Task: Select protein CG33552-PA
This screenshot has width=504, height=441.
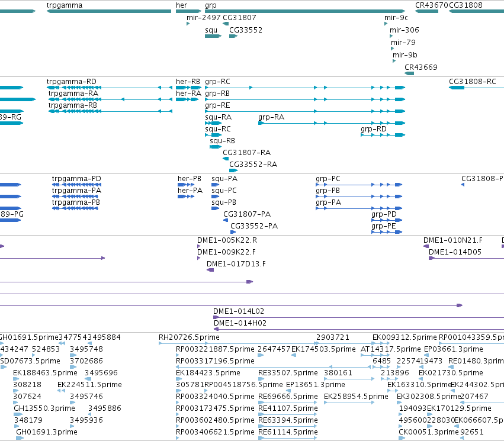Action: coord(233,232)
